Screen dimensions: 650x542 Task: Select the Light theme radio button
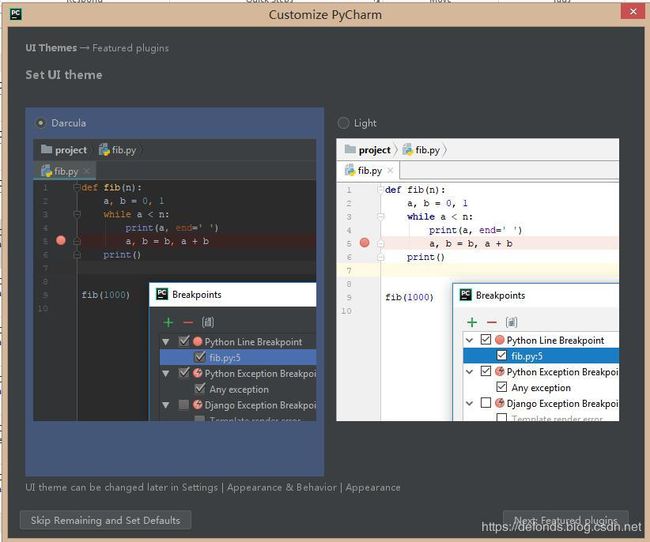coord(343,123)
